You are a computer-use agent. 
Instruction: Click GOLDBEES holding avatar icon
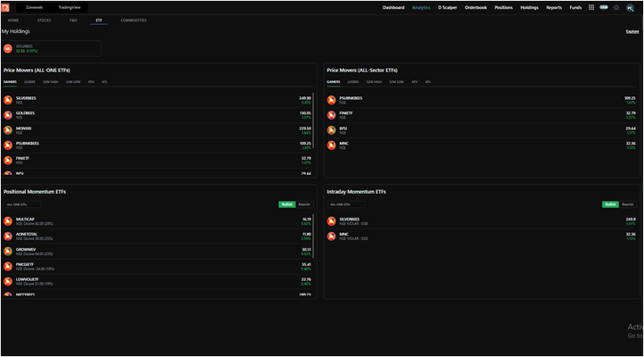(8, 48)
